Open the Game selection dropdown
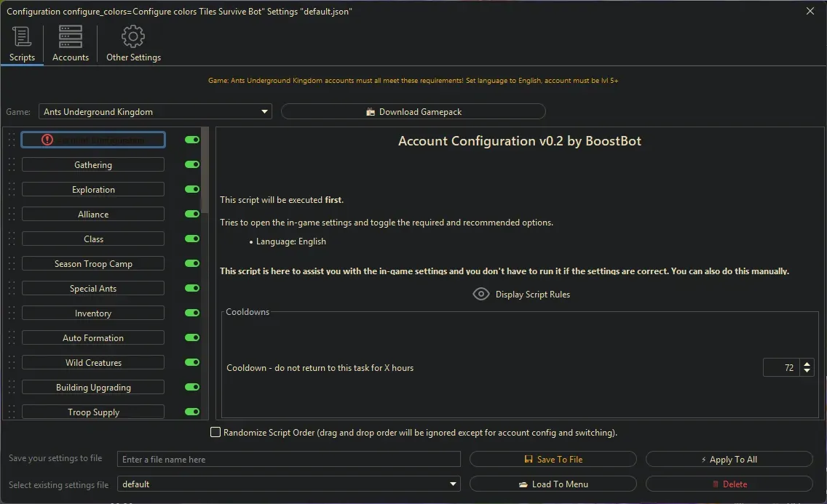The width and height of the screenshot is (827, 504). [x=264, y=111]
